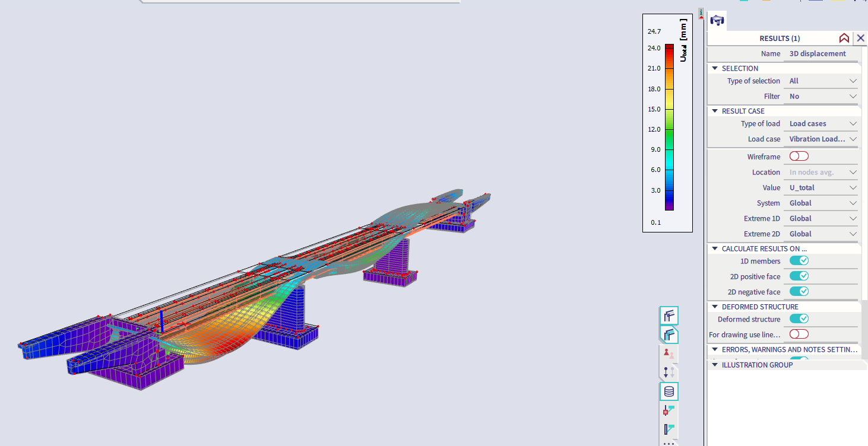Toggle Wireframe off setting to on
This screenshot has width=868, height=446.
pyautogui.click(x=798, y=156)
